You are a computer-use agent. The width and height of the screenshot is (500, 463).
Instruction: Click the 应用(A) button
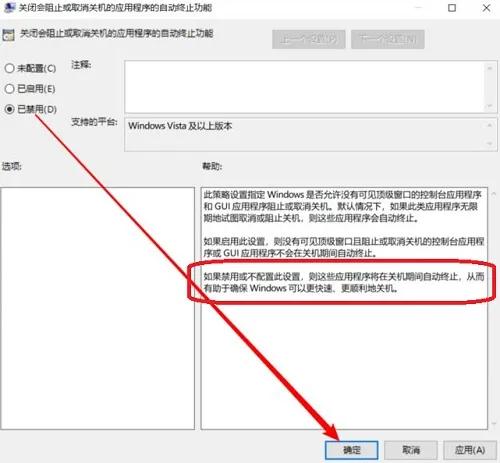470,450
